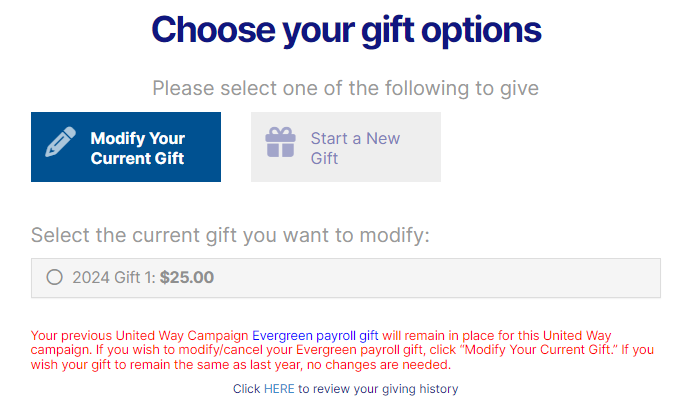Click the 'Modify Your' text on blue button
The width and height of the screenshot is (682, 409).
click(x=138, y=138)
